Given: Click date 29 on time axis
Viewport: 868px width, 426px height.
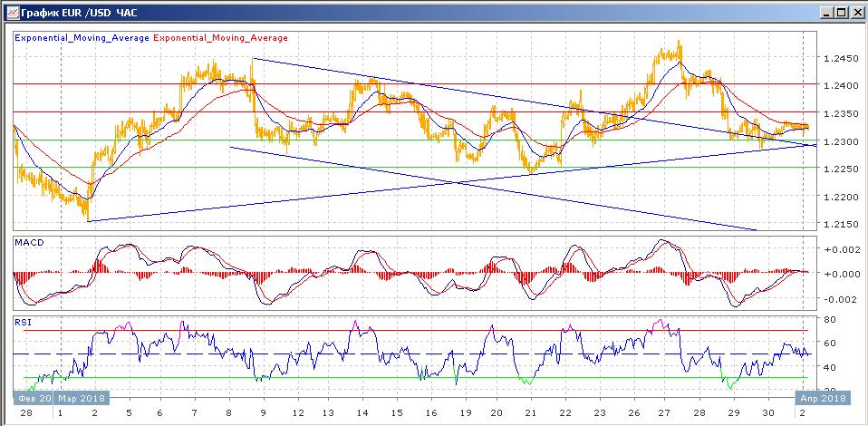Looking at the screenshot, I should click(734, 413).
